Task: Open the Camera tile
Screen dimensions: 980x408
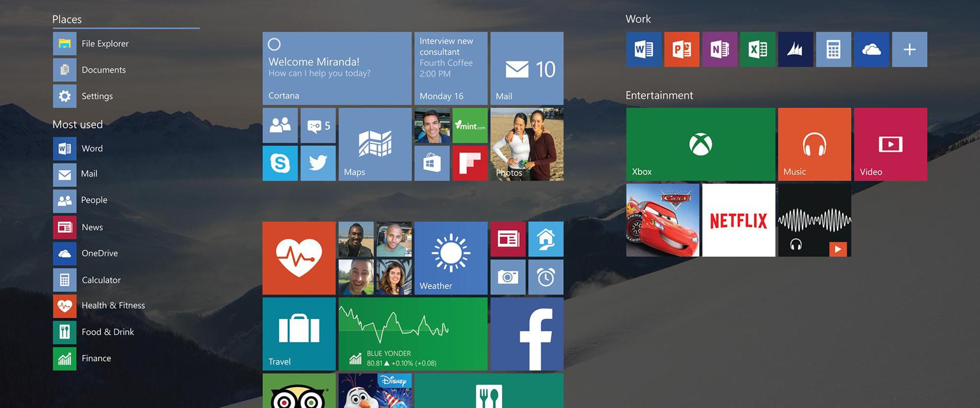Action: [508, 277]
